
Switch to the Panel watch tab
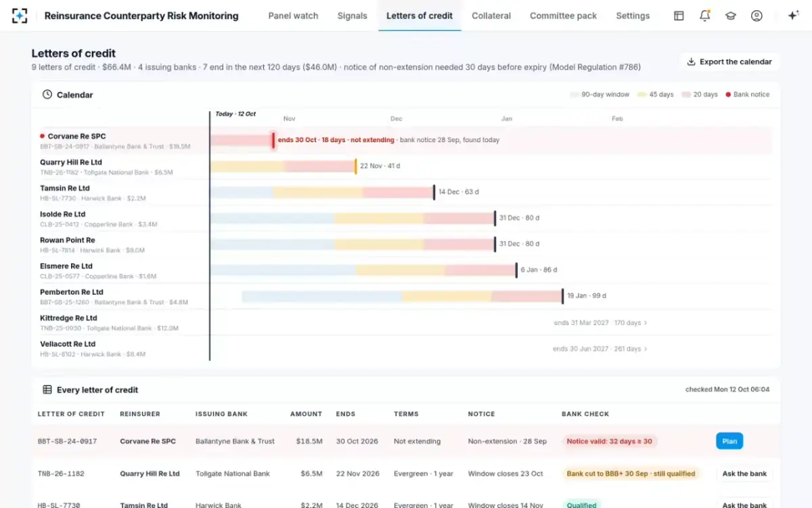click(x=293, y=16)
